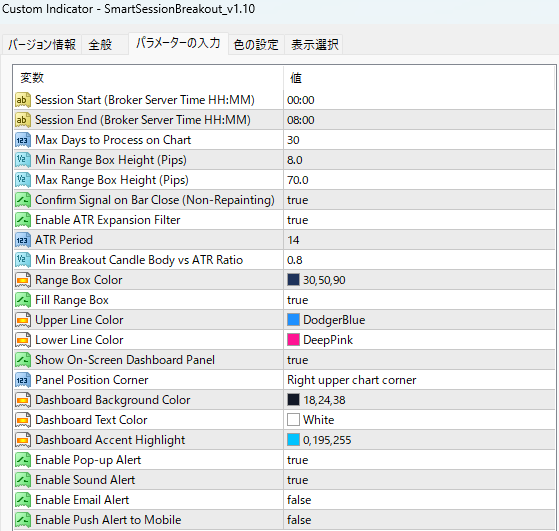Image resolution: width=559 pixels, height=531 pixels.
Task: Open Panel Position Corner value dropdown
Action: click(x=420, y=380)
